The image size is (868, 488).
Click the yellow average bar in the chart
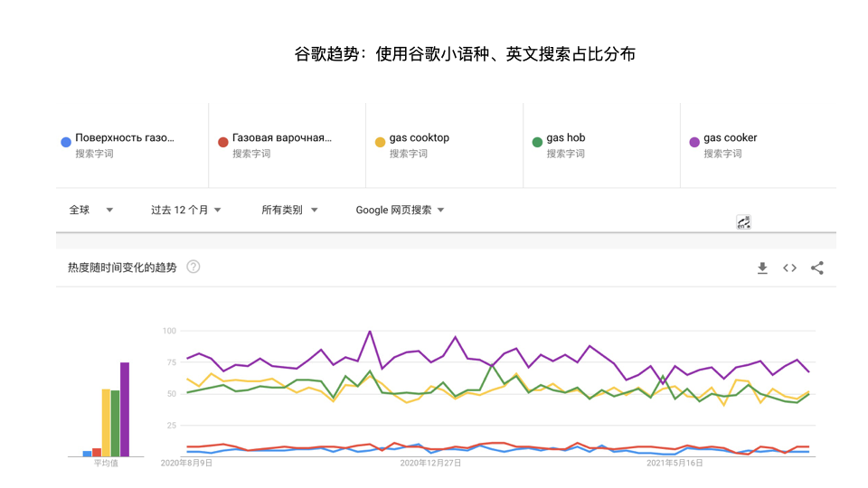(106, 423)
